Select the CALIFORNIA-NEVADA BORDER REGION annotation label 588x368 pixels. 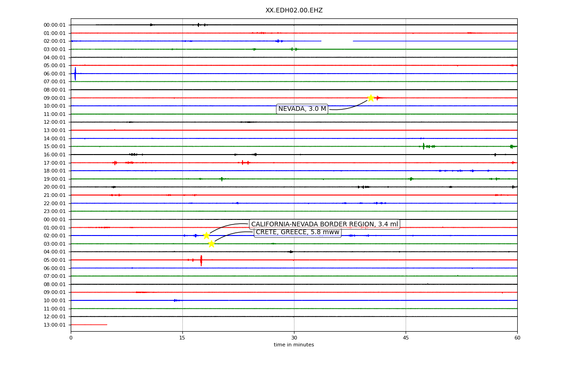324,224
